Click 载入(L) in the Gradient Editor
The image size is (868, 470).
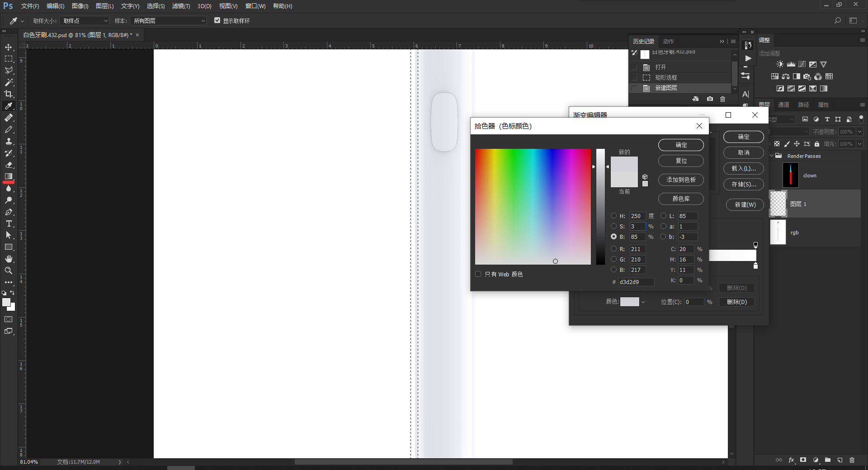743,168
